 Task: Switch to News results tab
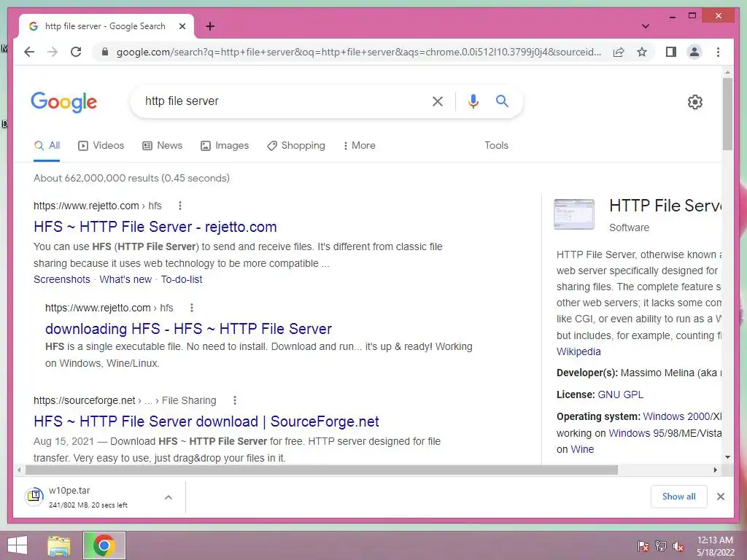pos(163,146)
